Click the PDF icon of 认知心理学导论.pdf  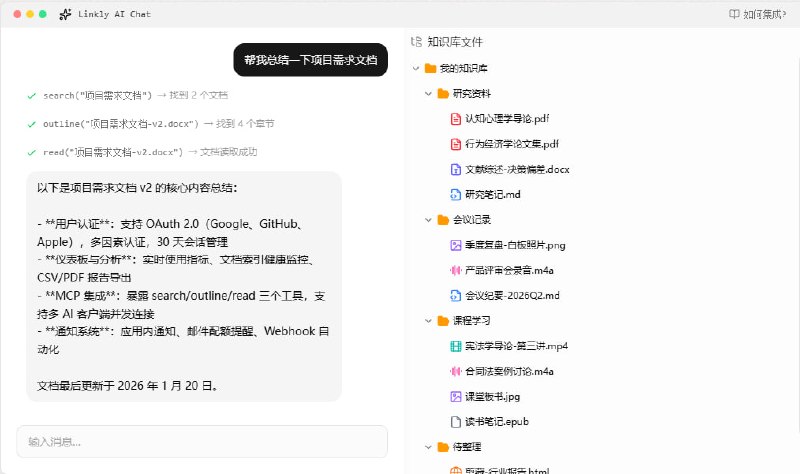pyautogui.click(x=456, y=119)
